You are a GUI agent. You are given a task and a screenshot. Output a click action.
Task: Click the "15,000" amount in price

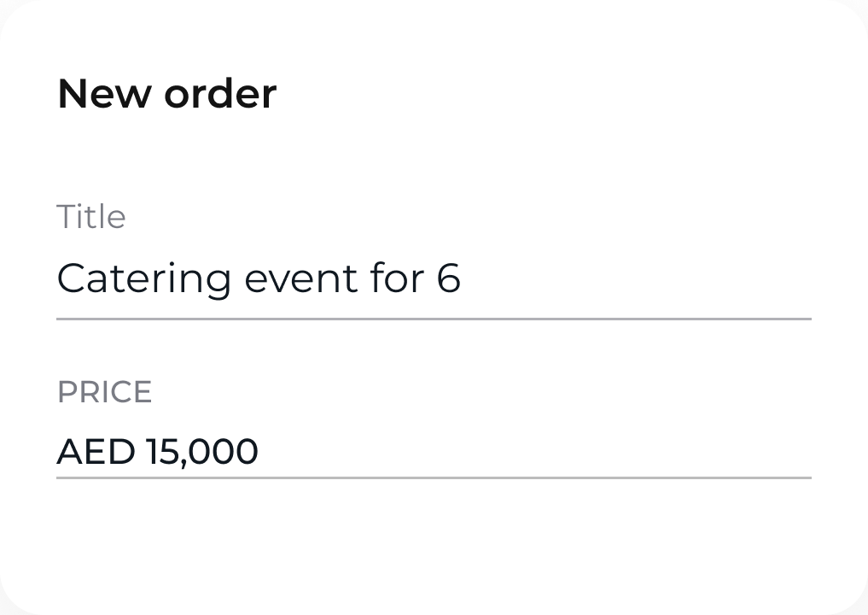(x=201, y=451)
